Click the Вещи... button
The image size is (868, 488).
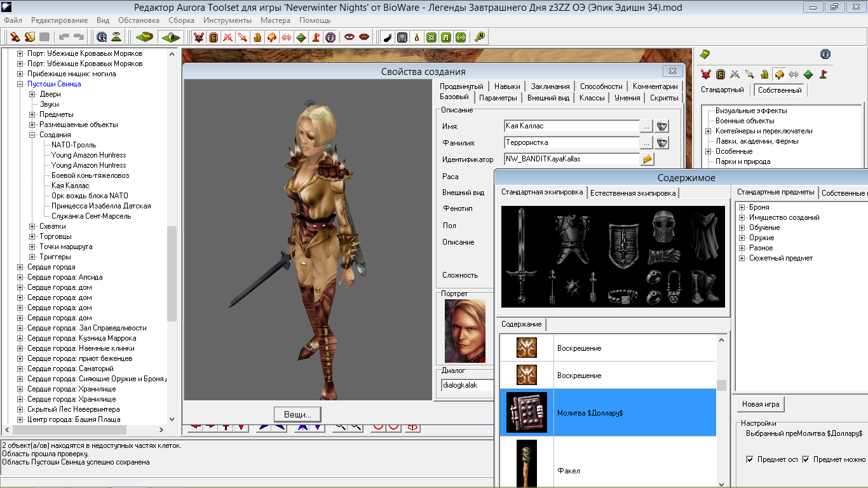click(297, 414)
